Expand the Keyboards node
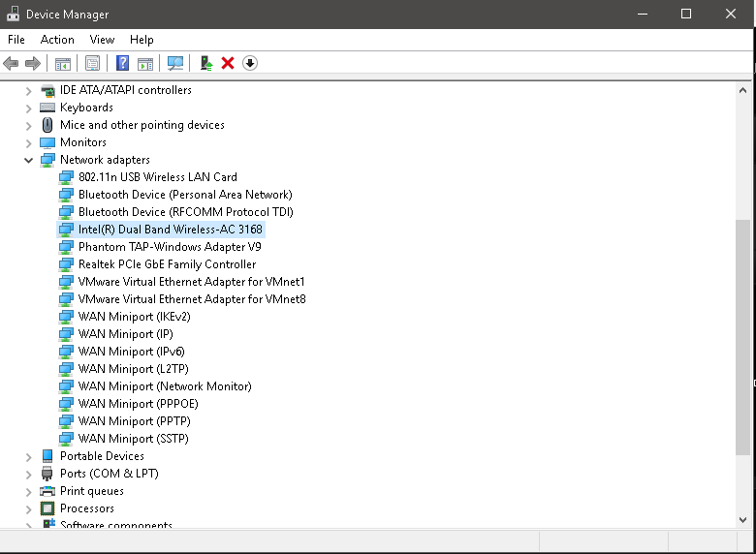Screen dimensions: 756x554 pyautogui.click(x=28, y=108)
